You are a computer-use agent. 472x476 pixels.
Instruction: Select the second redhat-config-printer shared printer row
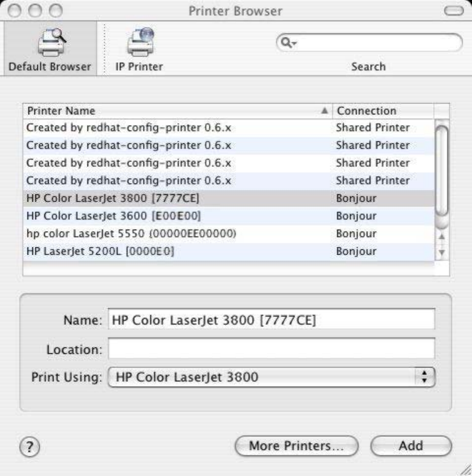click(x=228, y=145)
